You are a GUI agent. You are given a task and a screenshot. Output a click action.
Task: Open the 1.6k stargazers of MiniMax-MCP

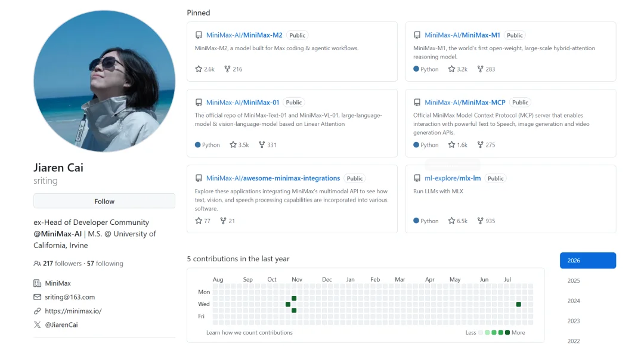click(458, 144)
